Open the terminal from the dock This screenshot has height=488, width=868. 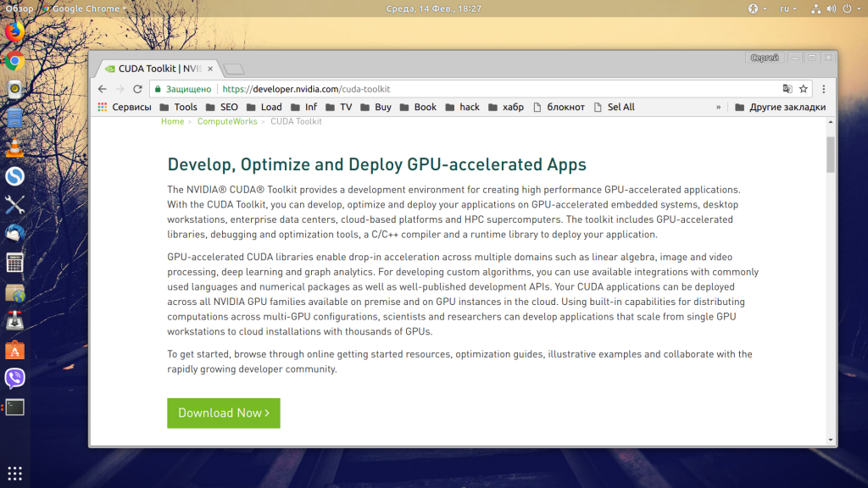(x=14, y=408)
